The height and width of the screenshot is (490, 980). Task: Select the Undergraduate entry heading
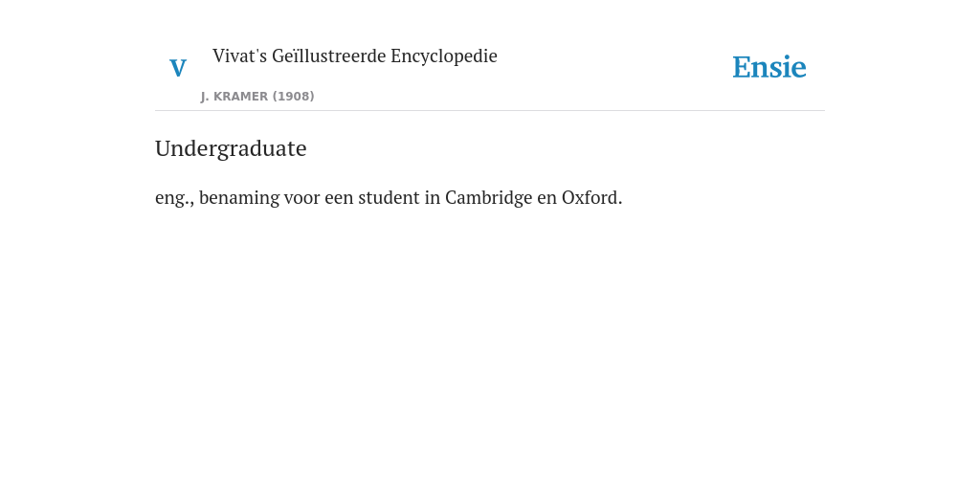click(231, 148)
